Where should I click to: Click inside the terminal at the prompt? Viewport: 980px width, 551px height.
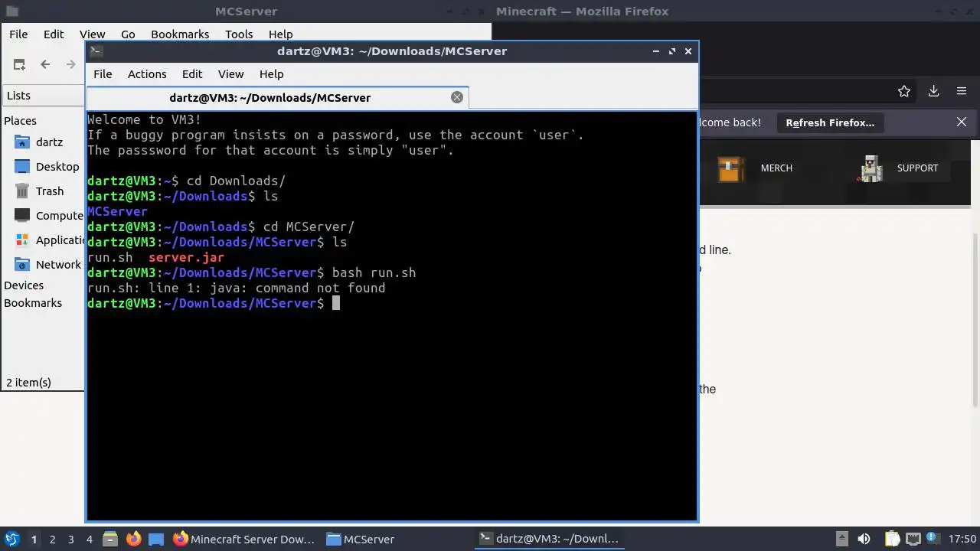tap(335, 304)
